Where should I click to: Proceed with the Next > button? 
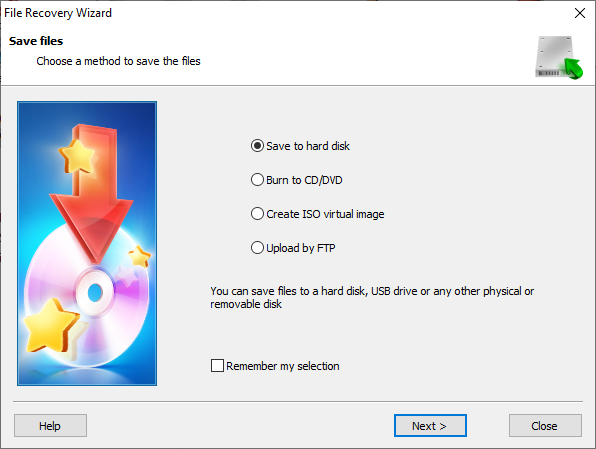point(430,426)
